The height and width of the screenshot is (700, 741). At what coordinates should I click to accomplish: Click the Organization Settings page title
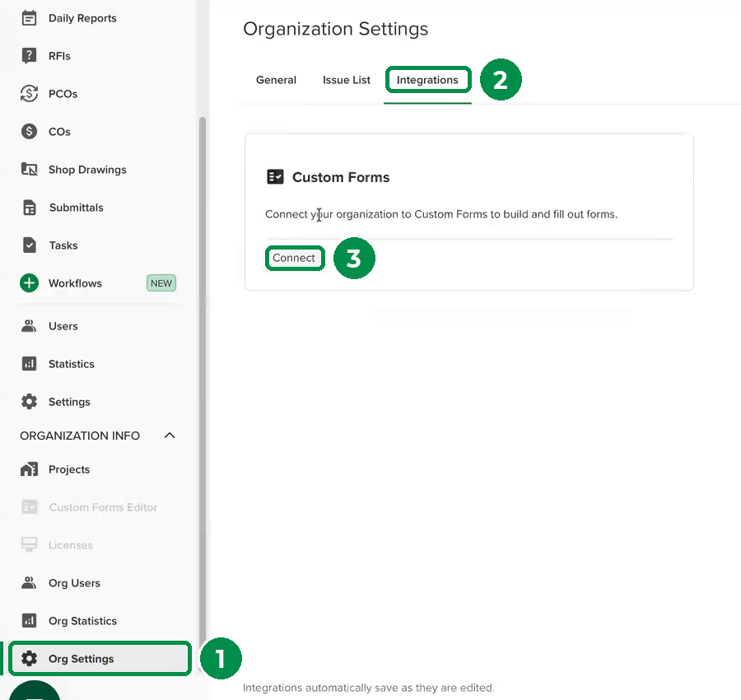[x=336, y=29]
